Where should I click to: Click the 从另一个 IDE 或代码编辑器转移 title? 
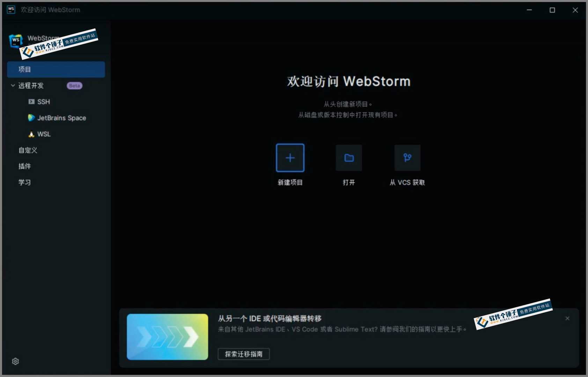click(x=270, y=318)
